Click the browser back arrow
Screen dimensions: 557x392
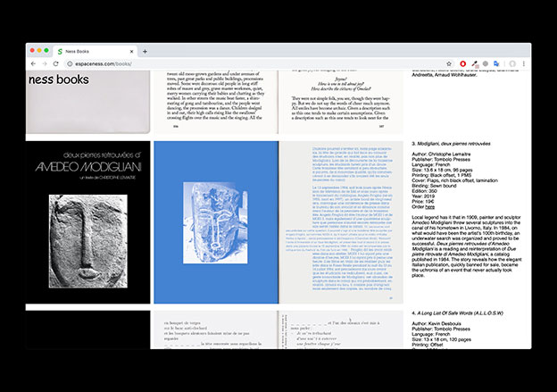33,64
